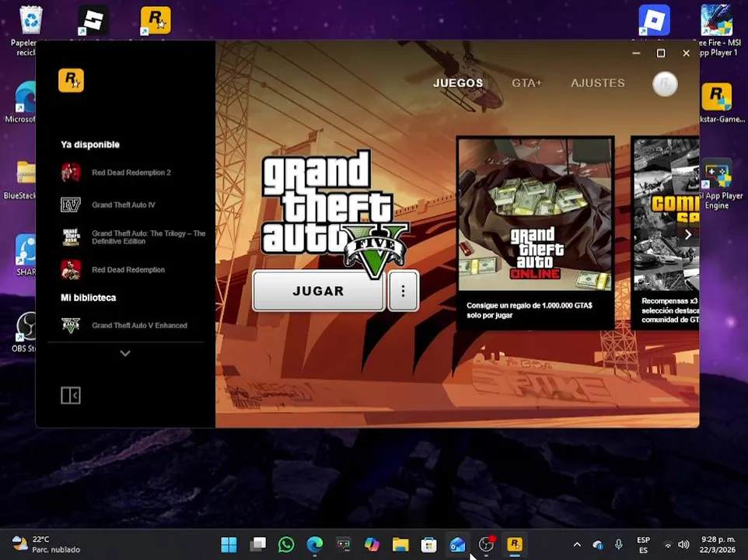
Task: Open Grand Theft Auto IV from the sidebar
Action: 125,205
